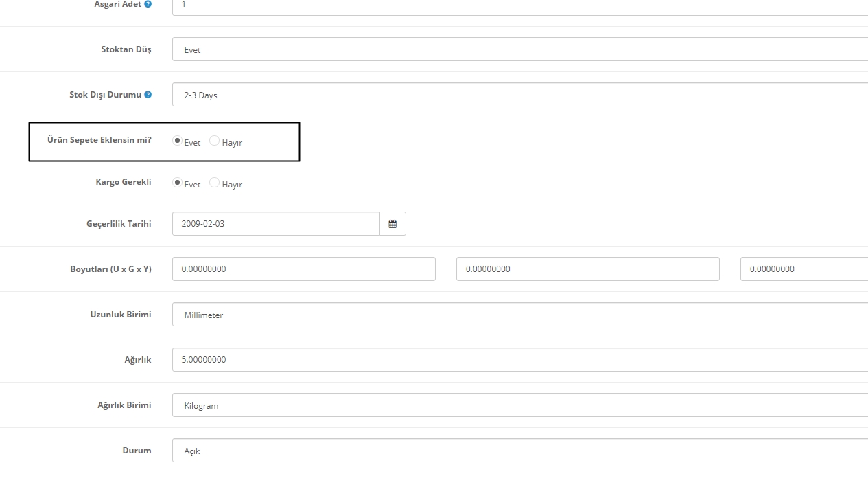Select Evet for Kargo Gerekli
868x478 pixels.
178,183
